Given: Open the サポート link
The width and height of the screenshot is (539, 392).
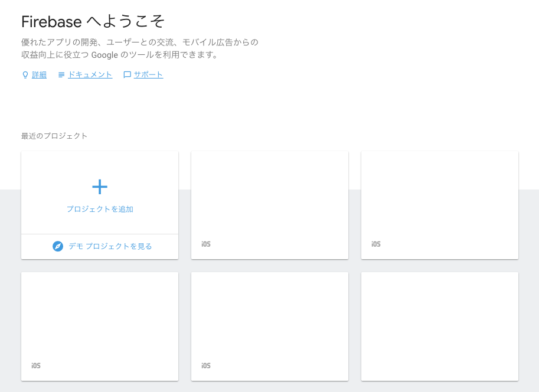Looking at the screenshot, I should click(148, 74).
